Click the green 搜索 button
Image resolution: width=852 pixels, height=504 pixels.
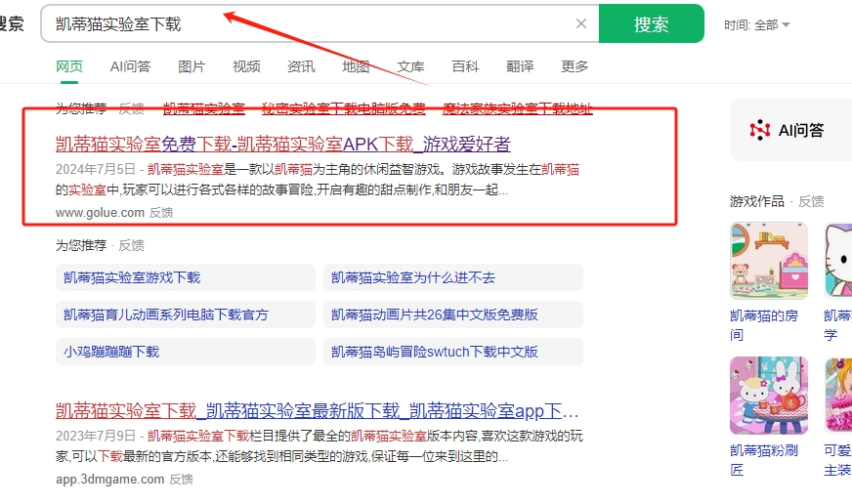click(651, 23)
